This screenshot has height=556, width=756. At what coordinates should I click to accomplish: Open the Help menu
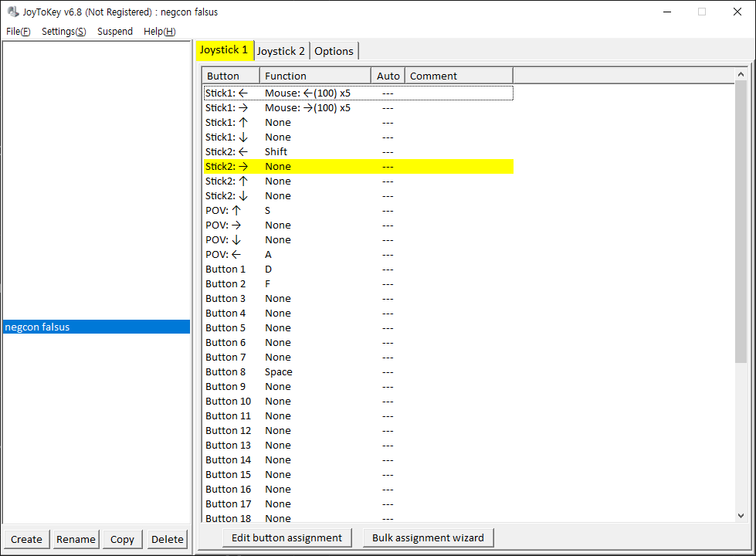click(x=160, y=32)
